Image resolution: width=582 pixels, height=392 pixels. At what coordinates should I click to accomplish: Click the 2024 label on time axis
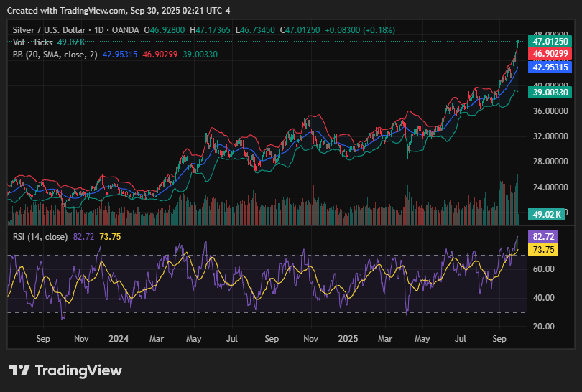[118, 338]
